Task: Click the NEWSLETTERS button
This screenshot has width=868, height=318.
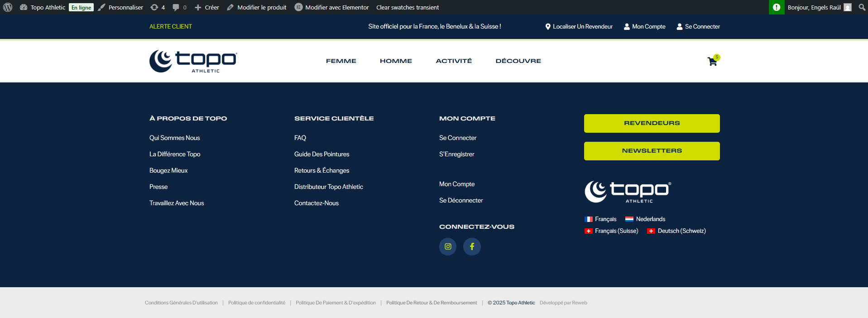Action: pyautogui.click(x=652, y=151)
